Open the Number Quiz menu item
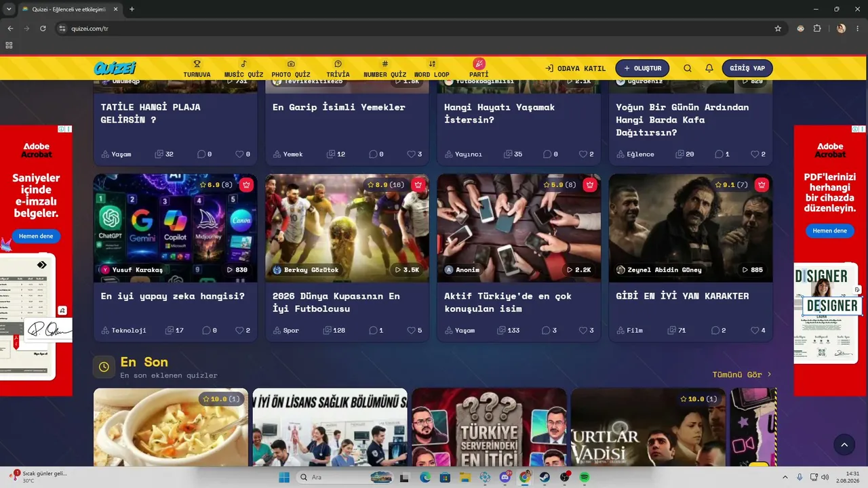 [x=384, y=69]
